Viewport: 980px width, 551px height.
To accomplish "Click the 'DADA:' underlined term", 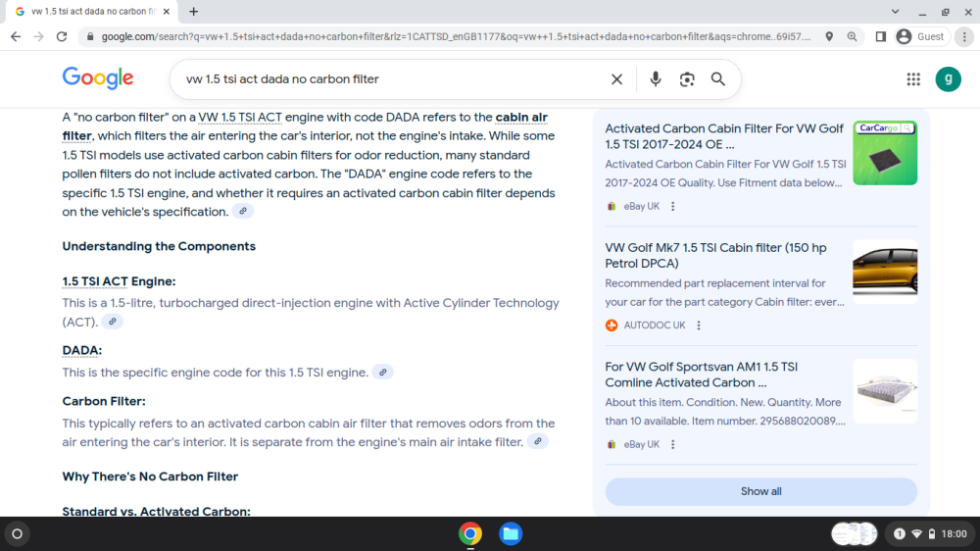I will tap(82, 350).
